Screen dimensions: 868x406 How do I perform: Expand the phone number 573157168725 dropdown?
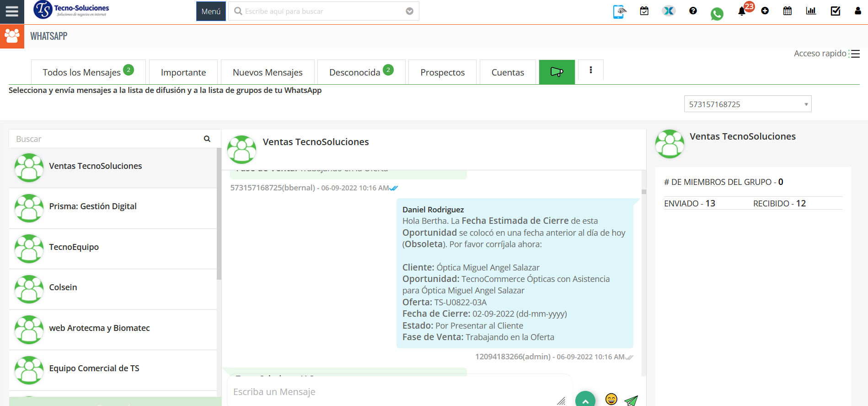tap(747, 104)
